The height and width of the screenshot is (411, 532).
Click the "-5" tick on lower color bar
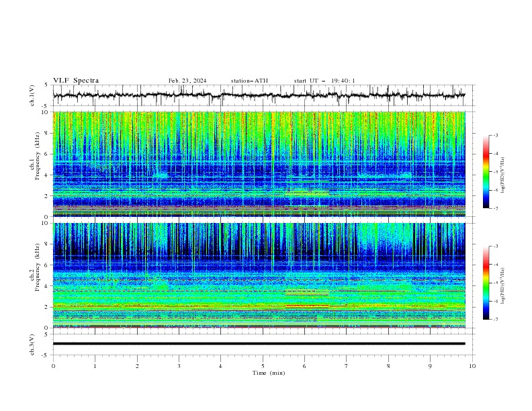click(x=496, y=283)
